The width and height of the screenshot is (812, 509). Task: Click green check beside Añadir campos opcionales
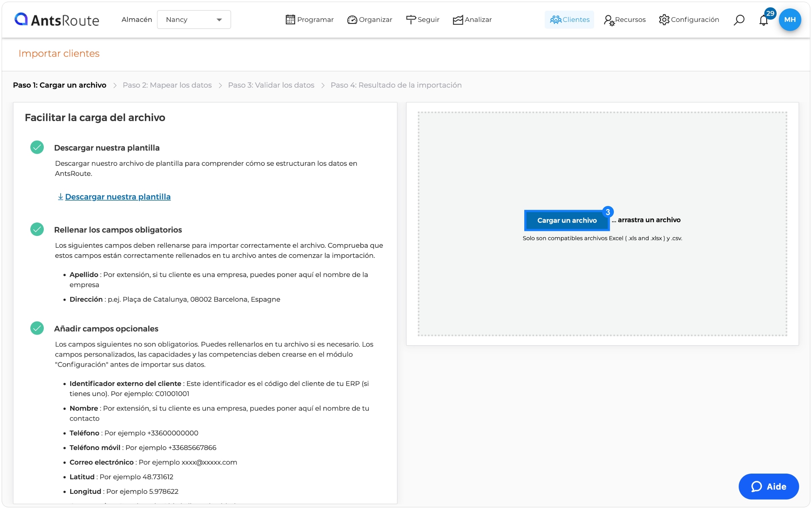point(37,328)
